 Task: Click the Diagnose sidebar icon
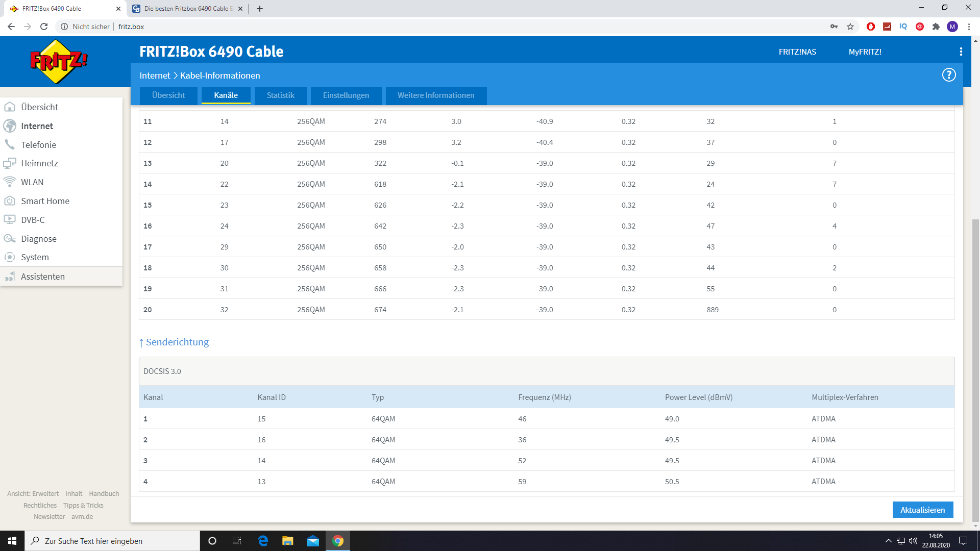(x=10, y=239)
